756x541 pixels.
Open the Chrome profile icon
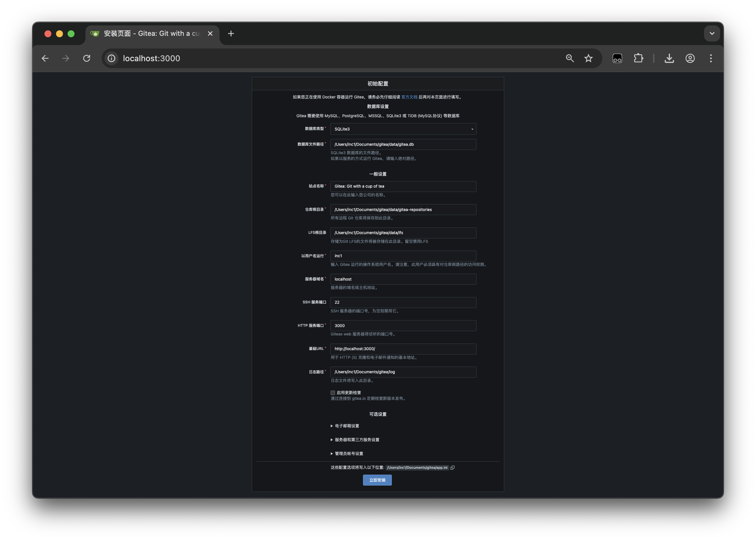pyautogui.click(x=690, y=58)
